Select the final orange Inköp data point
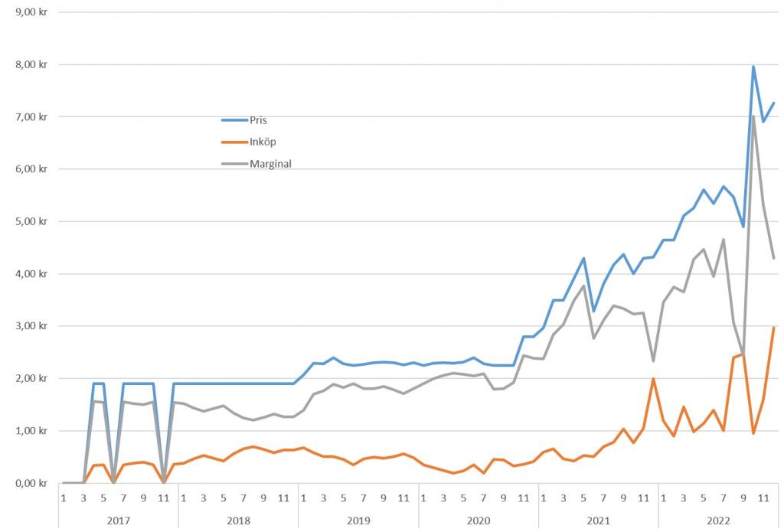Screen dimensions: 784x532 pos(773,328)
